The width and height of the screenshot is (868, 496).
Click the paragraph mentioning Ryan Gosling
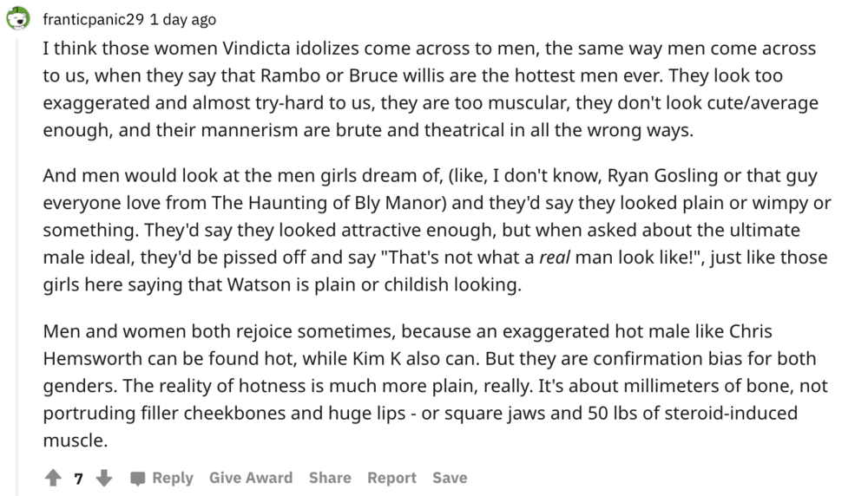[437, 230]
